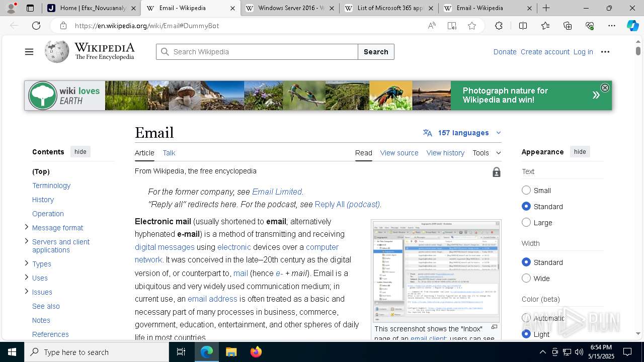The height and width of the screenshot is (362, 644).
Task: Dismiss the Wiki Loves Earth banner
Action: point(605,88)
